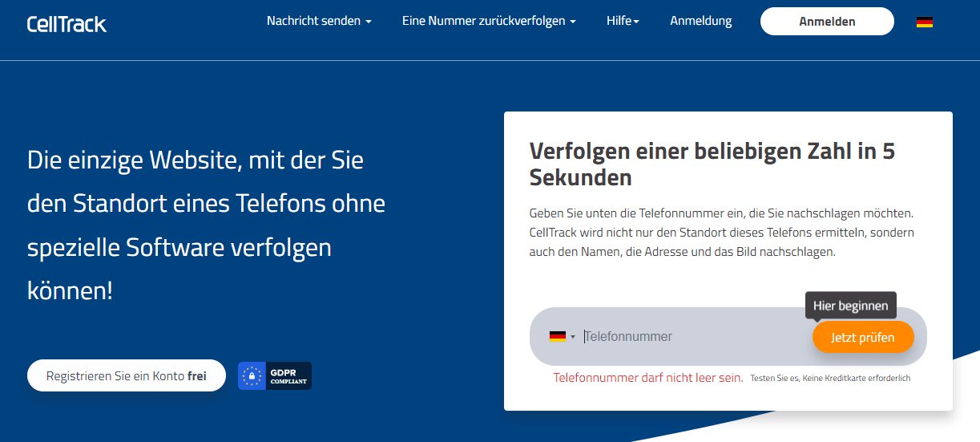Focus the Telefonnummer input field
This screenshot has width=980, height=442.
(693, 337)
